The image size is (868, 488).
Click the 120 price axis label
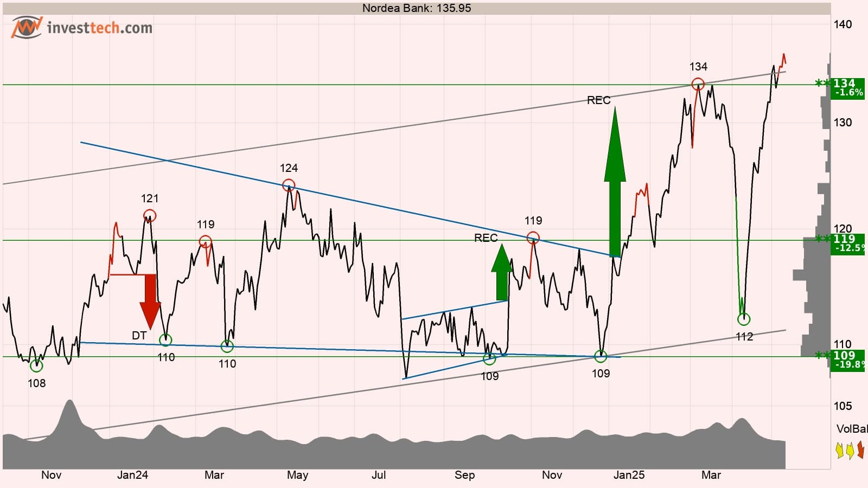843,228
